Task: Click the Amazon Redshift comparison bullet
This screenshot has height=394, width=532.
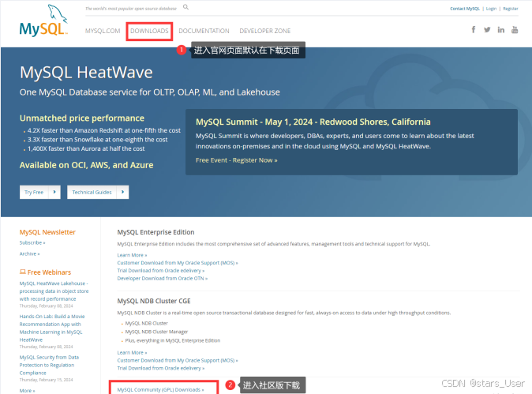Action: (104, 130)
